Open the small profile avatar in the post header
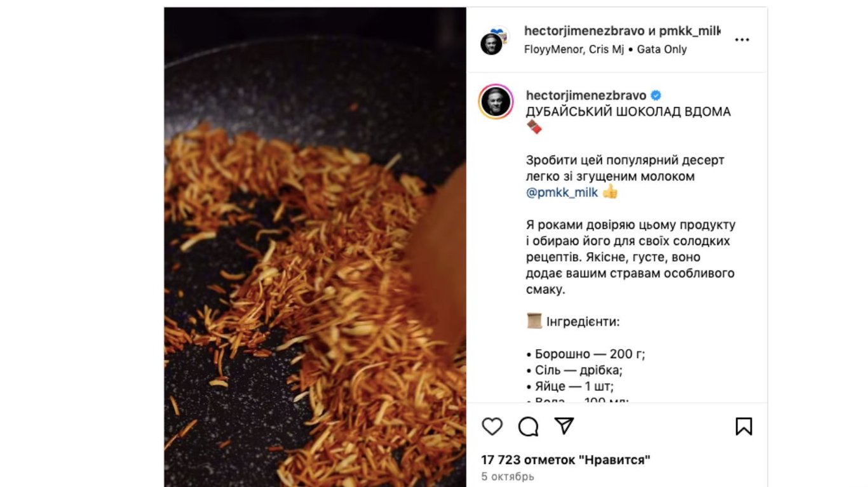The height and width of the screenshot is (487, 868). coord(493,41)
